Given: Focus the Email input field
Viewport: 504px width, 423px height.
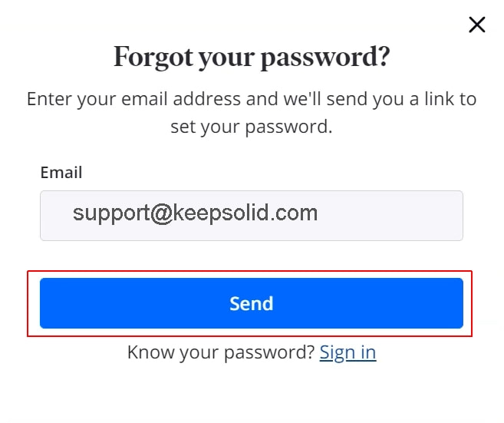Looking at the screenshot, I should click(x=252, y=216).
